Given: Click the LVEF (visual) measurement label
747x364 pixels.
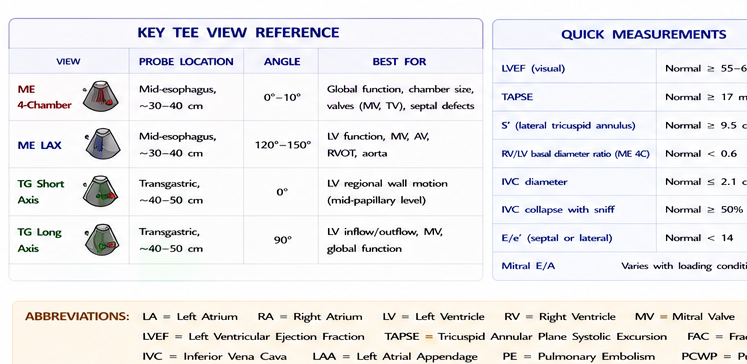Looking at the screenshot, I should 533,69.
